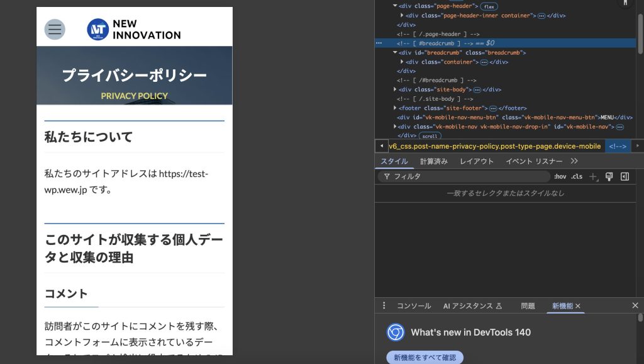Switch to the 計算済み tab
Screen dimensions: 644x364
pos(434,161)
